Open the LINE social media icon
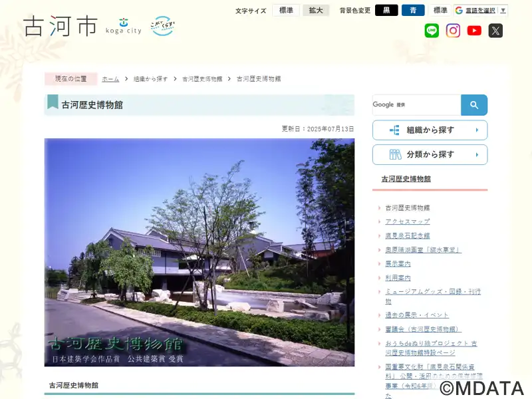 click(x=432, y=31)
